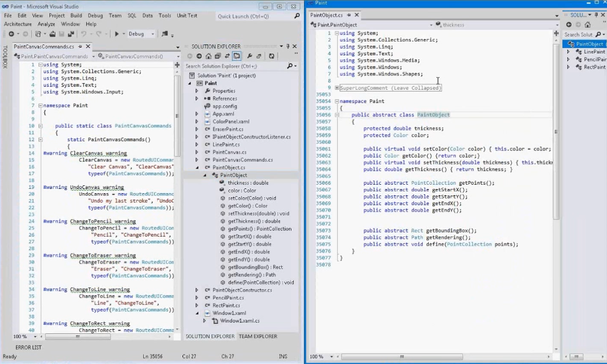
Task: Click the Undo toolbar icon
Action: 83,34
